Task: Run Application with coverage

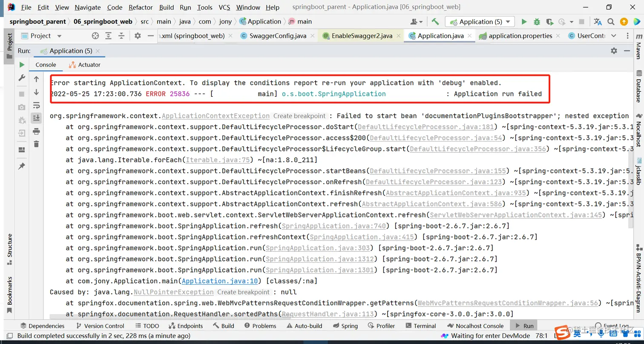Action: tap(549, 22)
